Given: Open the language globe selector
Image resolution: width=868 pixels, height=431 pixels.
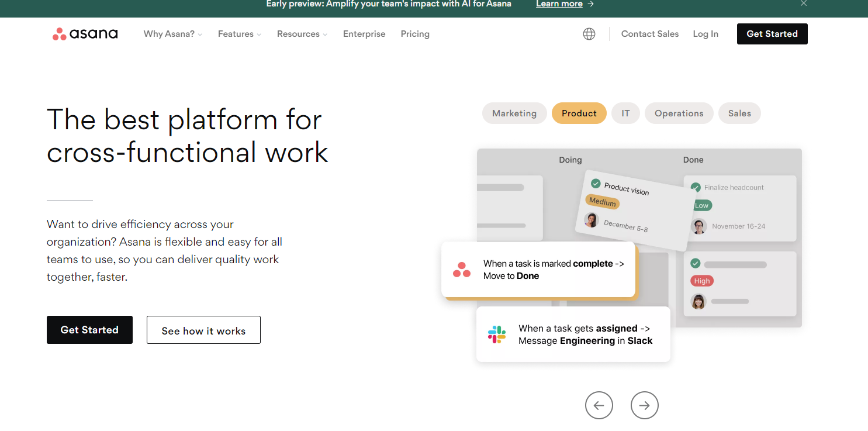Looking at the screenshot, I should pos(589,34).
